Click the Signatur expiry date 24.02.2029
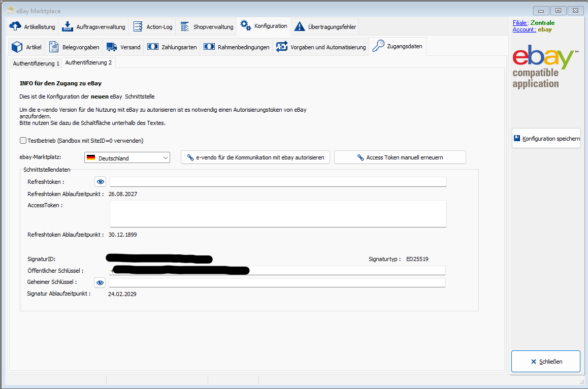Image resolution: width=588 pixels, height=389 pixels. click(122, 294)
